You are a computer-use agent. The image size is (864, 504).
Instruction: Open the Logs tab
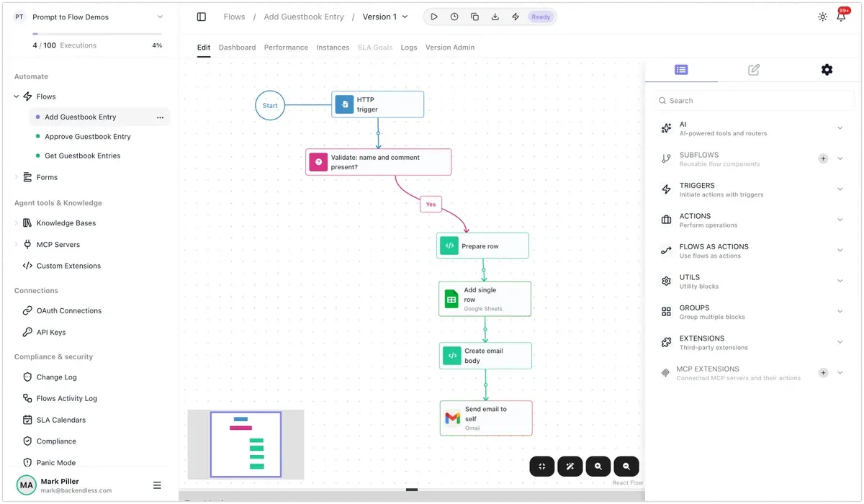409,48
